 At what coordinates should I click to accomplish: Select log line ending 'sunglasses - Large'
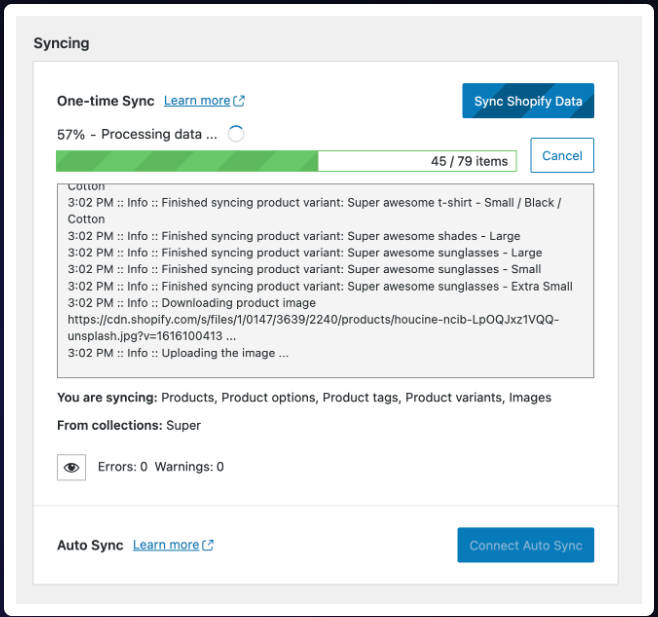tap(305, 253)
